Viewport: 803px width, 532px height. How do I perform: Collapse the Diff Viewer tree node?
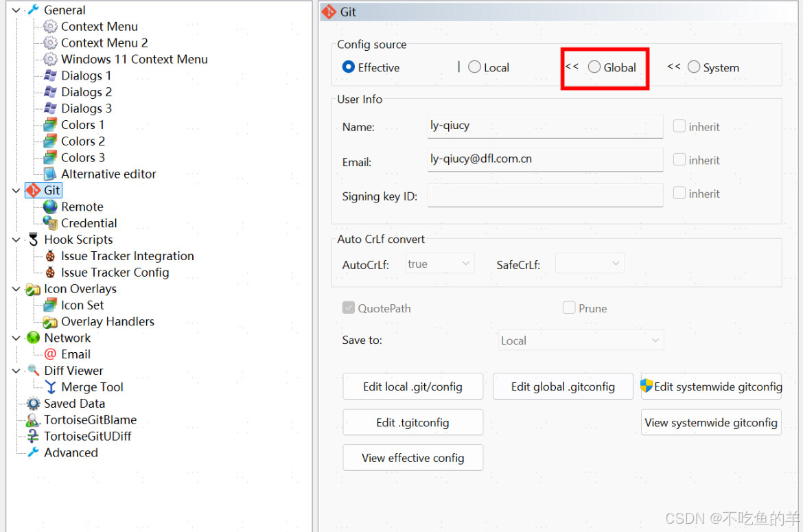tap(16, 370)
